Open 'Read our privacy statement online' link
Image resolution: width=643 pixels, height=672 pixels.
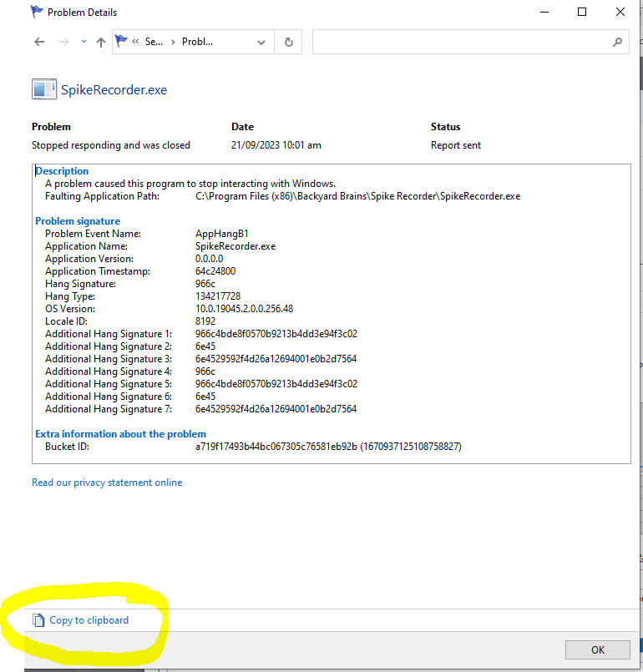[107, 483]
